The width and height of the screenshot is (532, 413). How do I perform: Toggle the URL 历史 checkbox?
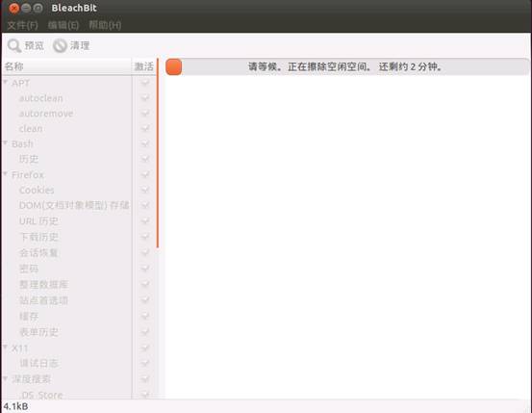pos(145,221)
